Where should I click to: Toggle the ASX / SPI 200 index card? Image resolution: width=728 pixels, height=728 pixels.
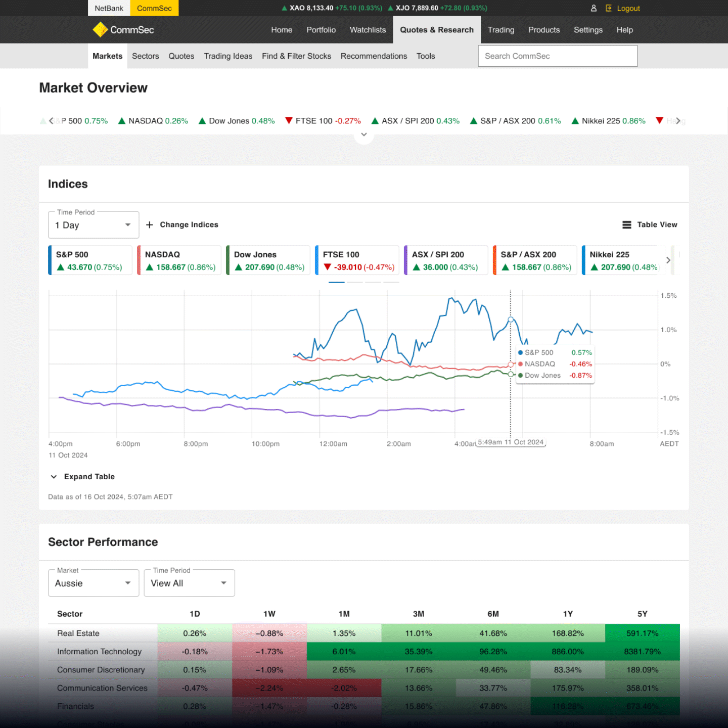[x=446, y=260]
